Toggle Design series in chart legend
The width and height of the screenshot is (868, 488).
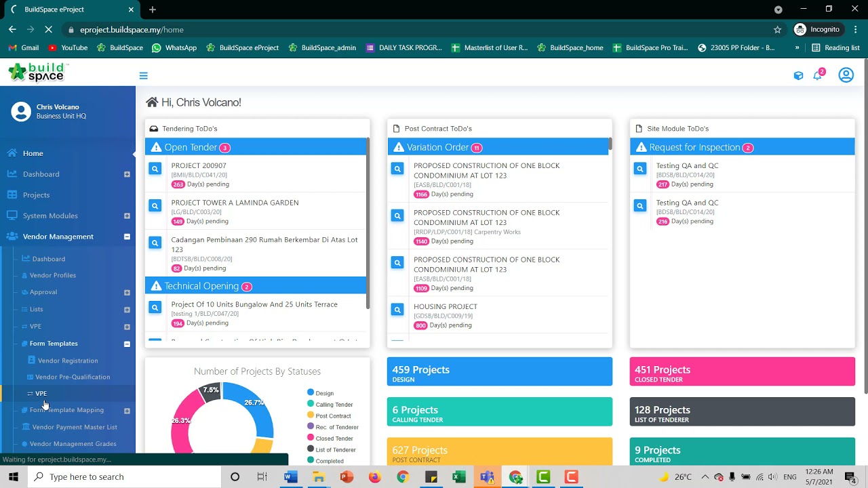tap(320, 393)
